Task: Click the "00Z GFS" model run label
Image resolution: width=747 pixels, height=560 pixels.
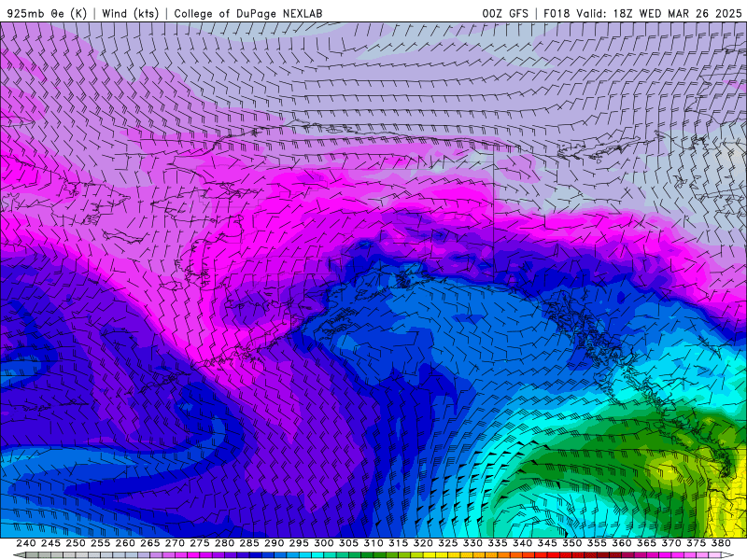Action: [505, 13]
